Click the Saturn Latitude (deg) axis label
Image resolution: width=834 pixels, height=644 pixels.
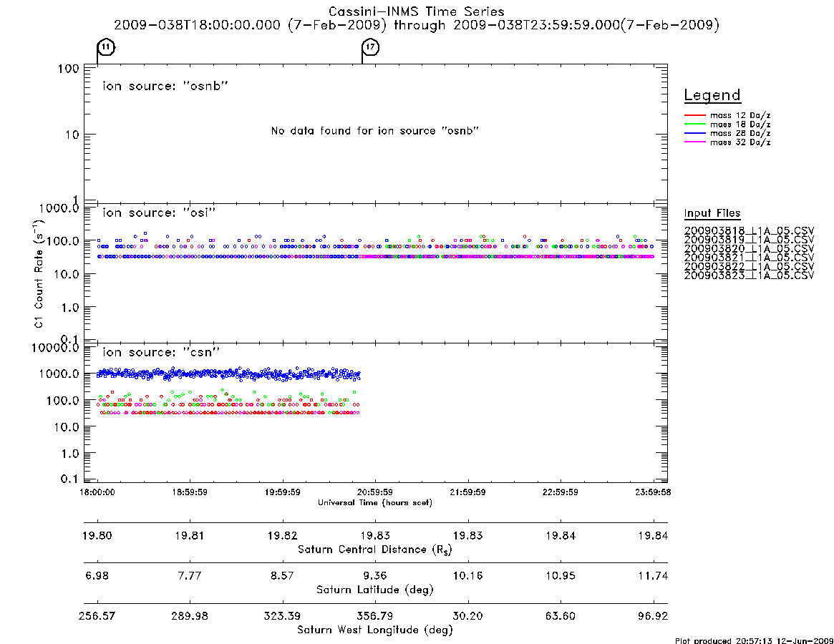coord(375,590)
